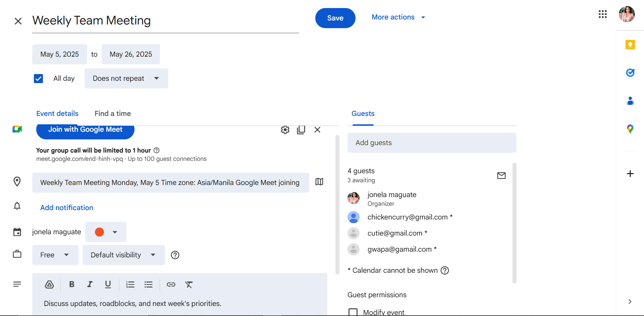This screenshot has width=644, height=316.
Task: Change the Free availability dropdown
Action: click(55, 255)
